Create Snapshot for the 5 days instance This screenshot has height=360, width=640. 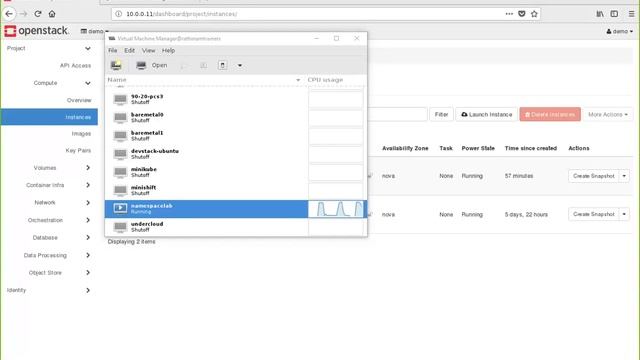(x=593, y=214)
